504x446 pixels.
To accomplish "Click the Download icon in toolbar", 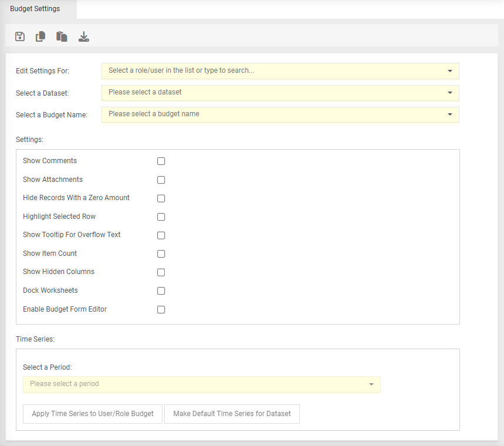I will 84,36.
